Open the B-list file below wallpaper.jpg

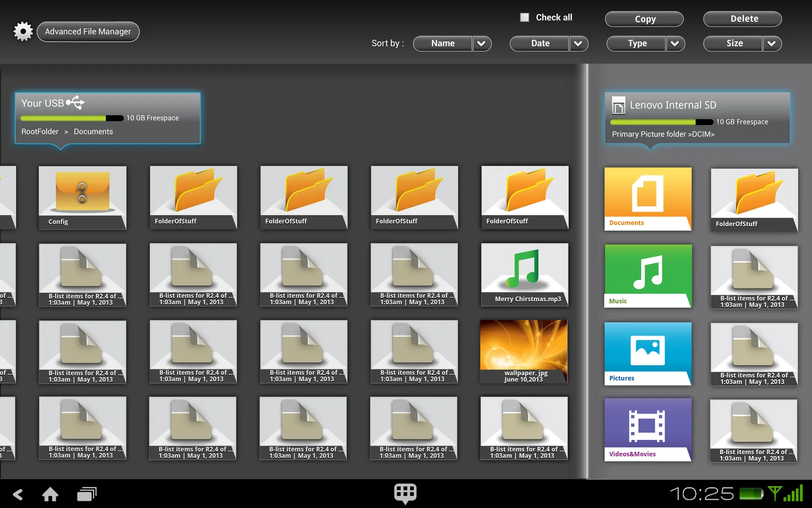(x=524, y=429)
